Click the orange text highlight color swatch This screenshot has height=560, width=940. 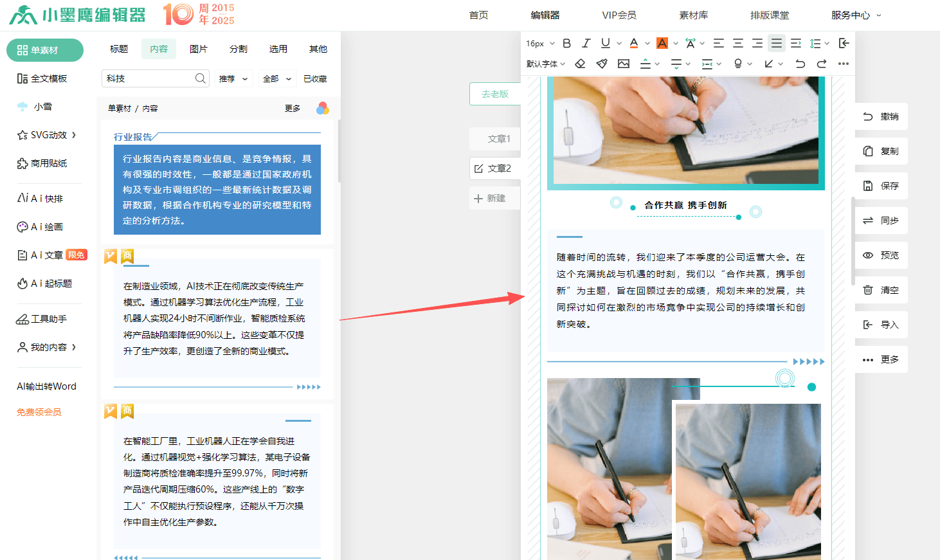pyautogui.click(x=662, y=43)
